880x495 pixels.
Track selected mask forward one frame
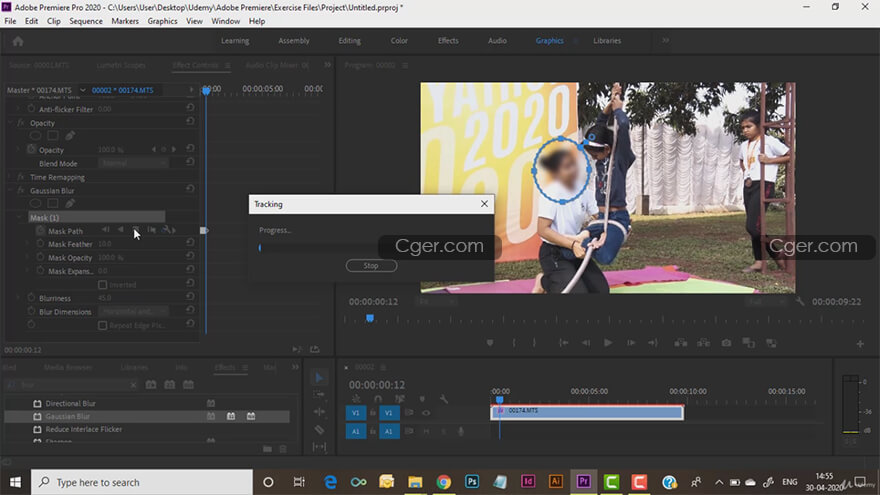[x=152, y=230]
